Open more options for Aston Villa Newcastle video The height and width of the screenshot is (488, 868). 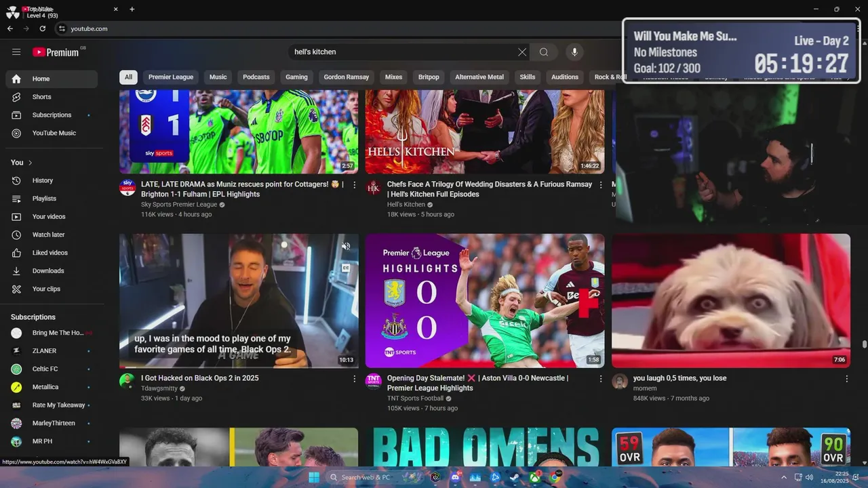coord(600,379)
